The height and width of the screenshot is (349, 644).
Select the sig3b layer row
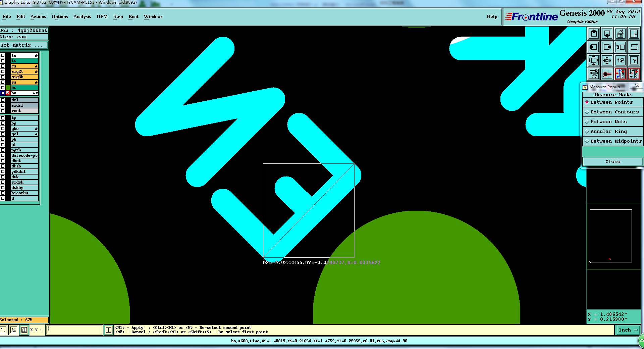(24, 77)
